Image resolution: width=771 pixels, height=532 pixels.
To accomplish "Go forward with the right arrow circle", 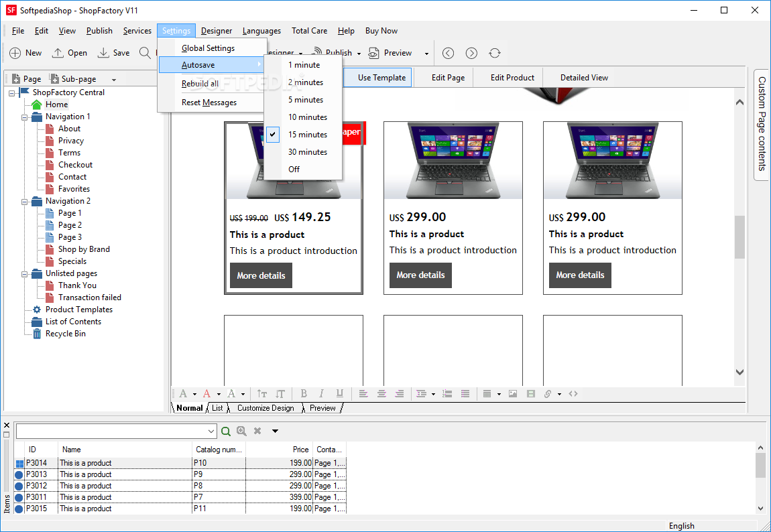I will pos(471,53).
